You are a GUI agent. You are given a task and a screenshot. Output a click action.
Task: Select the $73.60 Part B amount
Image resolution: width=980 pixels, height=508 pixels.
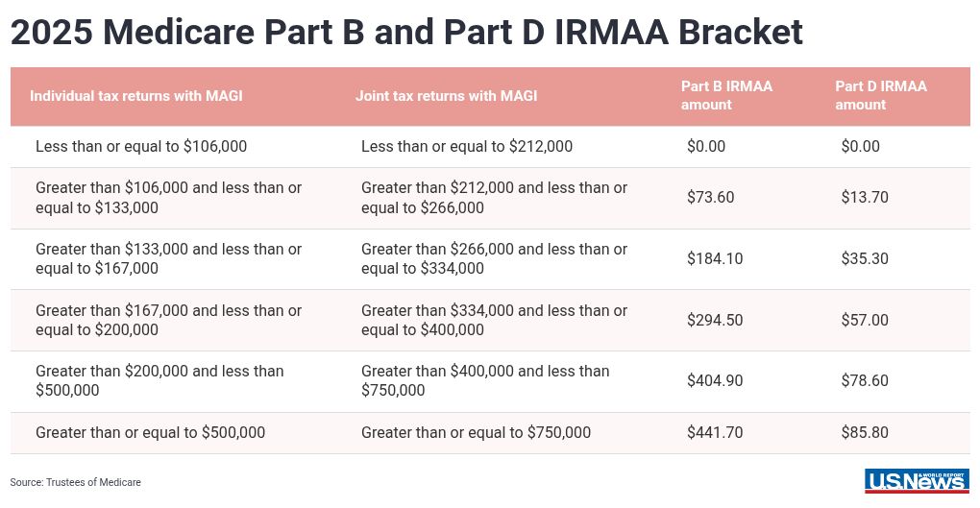[710, 198]
